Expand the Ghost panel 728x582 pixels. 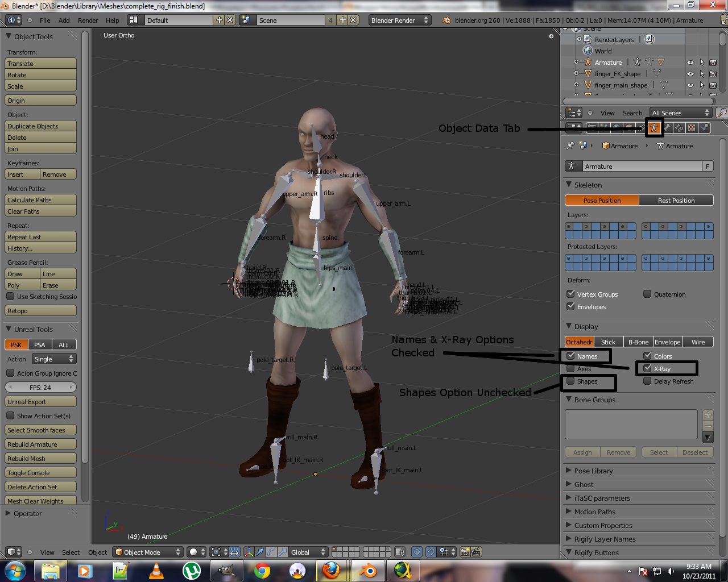click(x=584, y=484)
